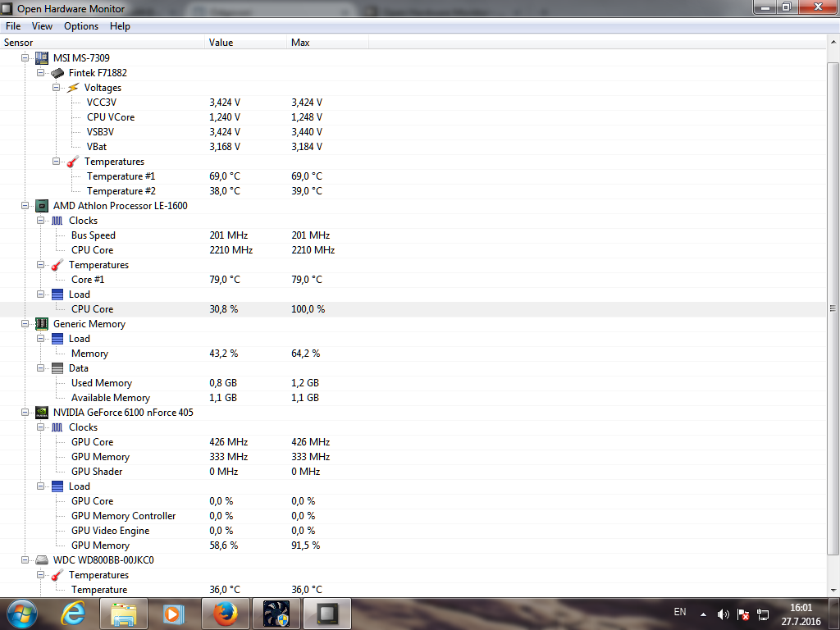Click the volume speaker tray icon
Viewport: 840px width, 630px height.
(724, 614)
